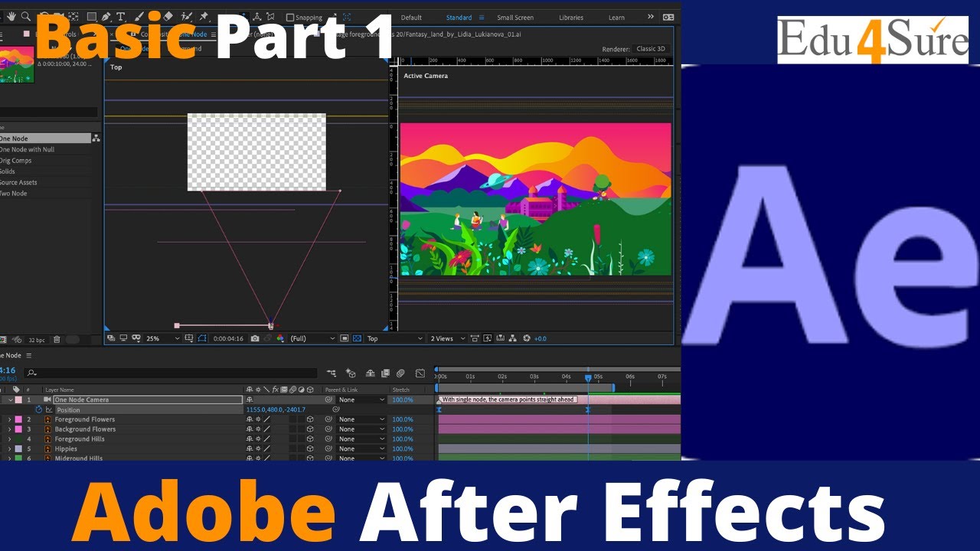Click the trash icon in Project panel
980x551 pixels.
pos(57,340)
